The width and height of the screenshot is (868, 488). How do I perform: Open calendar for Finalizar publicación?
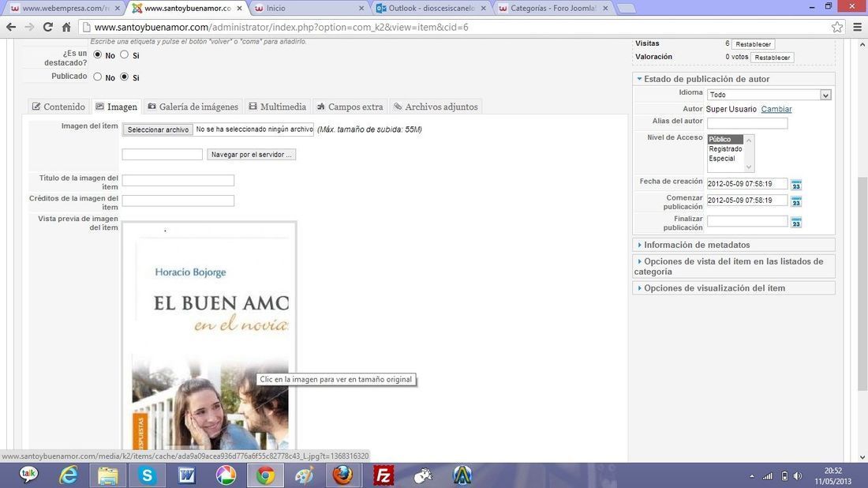(796, 222)
